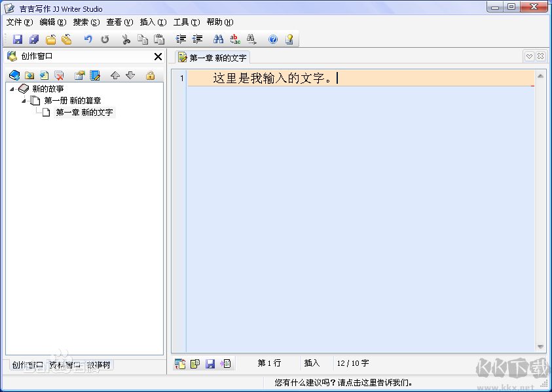Cut selected text with scissors icon
This screenshot has height=392, width=552.
(126, 39)
